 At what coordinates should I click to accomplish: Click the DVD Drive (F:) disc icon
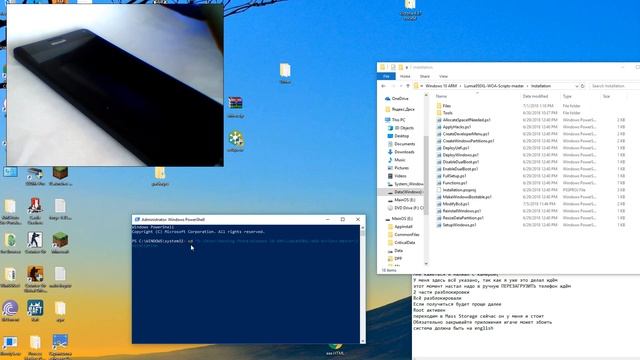(x=390, y=208)
